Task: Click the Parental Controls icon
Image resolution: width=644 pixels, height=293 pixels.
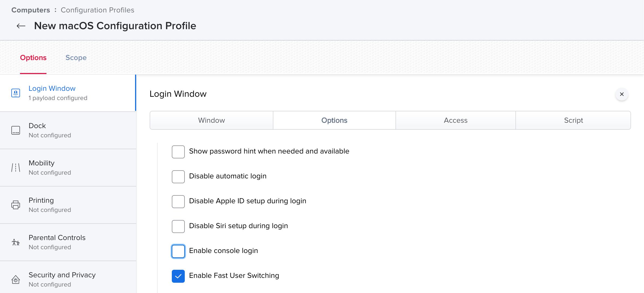Action: (x=16, y=242)
